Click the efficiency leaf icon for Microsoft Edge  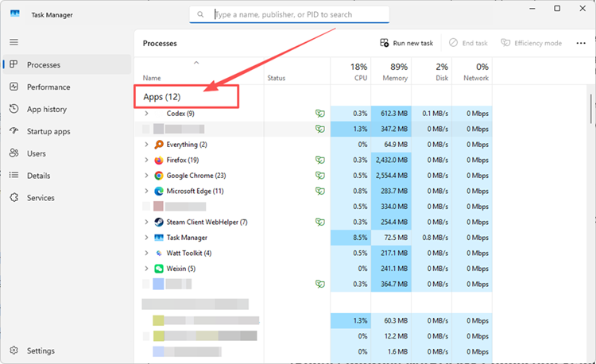pos(320,191)
